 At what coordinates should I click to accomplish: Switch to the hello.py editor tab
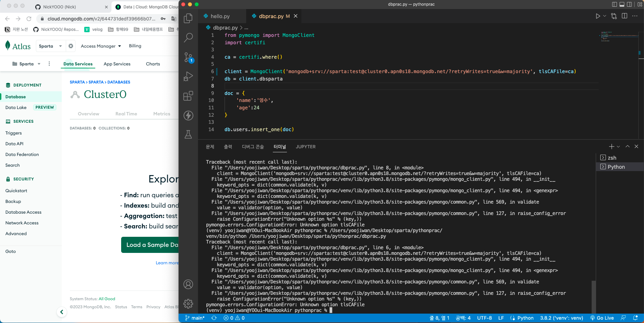pyautogui.click(x=220, y=16)
